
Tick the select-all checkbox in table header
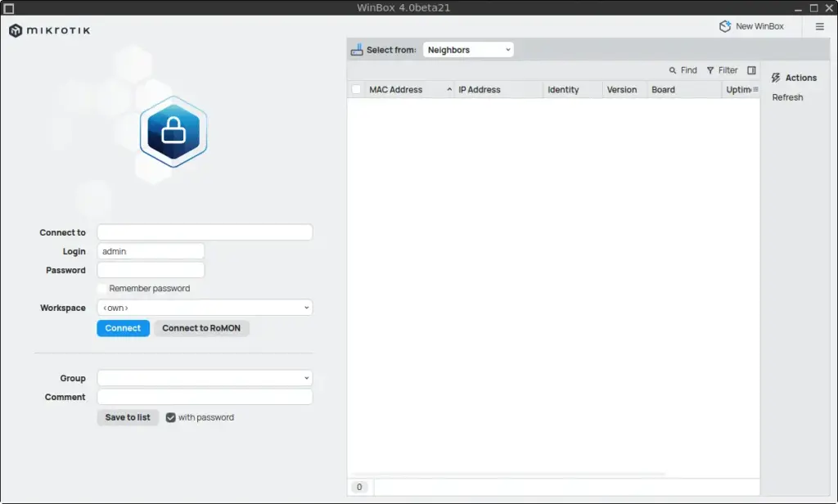pyautogui.click(x=356, y=90)
